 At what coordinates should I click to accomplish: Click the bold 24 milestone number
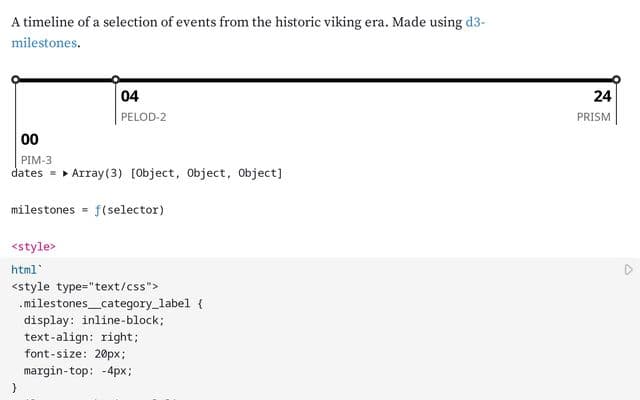(x=602, y=96)
